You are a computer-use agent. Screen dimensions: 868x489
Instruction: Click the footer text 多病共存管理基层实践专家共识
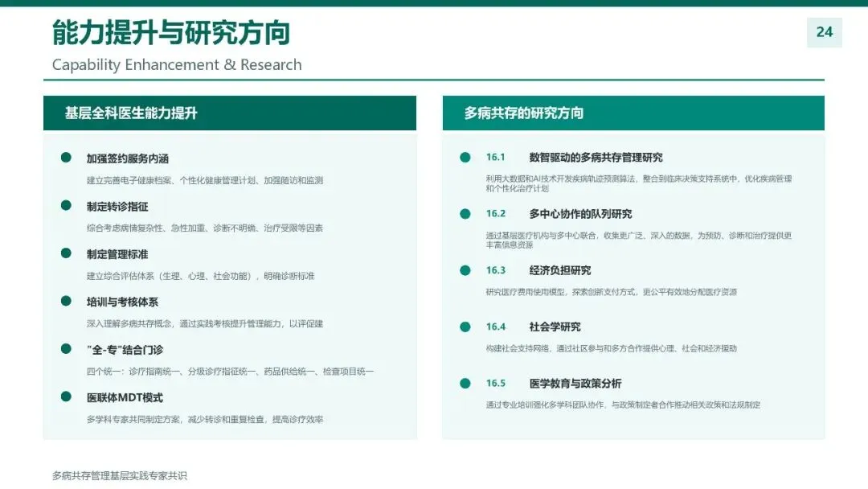pyautogui.click(x=120, y=475)
